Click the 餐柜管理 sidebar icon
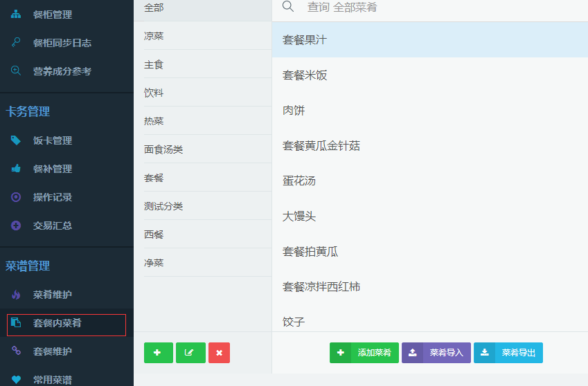This screenshot has width=588, height=386. tap(16, 15)
